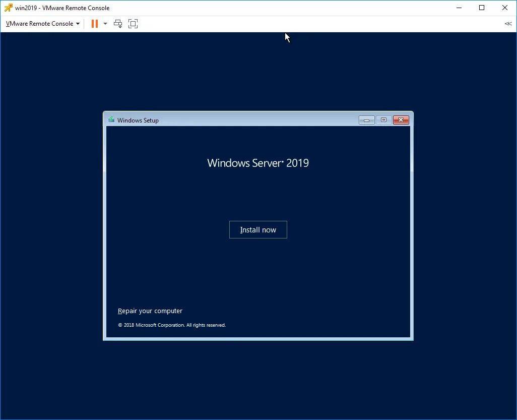517x420 pixels.
Task: Minimize the VMware Remote Console window
Action: pos(459,8)
